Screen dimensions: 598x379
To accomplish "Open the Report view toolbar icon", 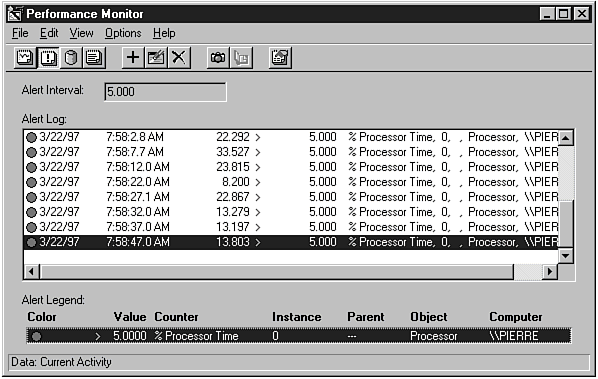I will pyautogui.click(x=94, y=58).
